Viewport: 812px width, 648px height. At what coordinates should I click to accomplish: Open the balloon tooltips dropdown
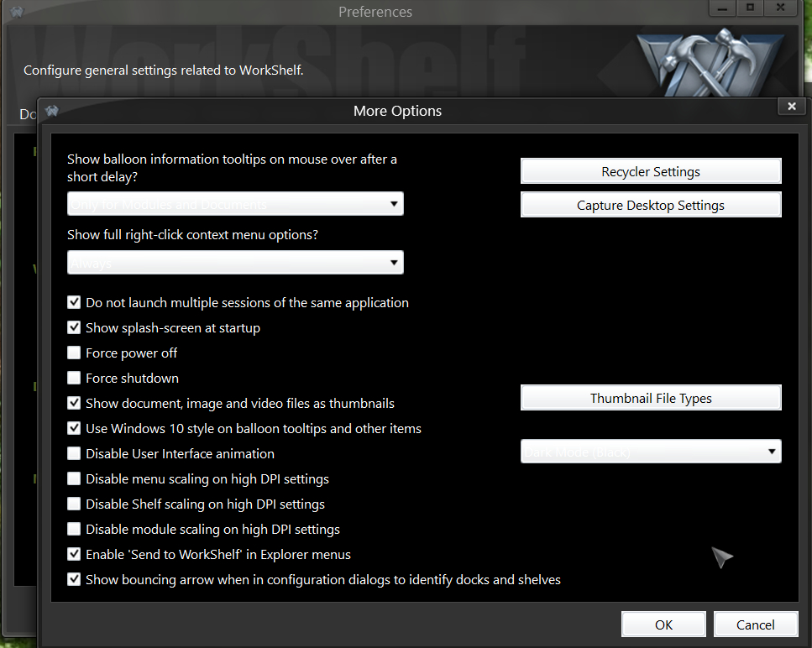click(235, 204)
